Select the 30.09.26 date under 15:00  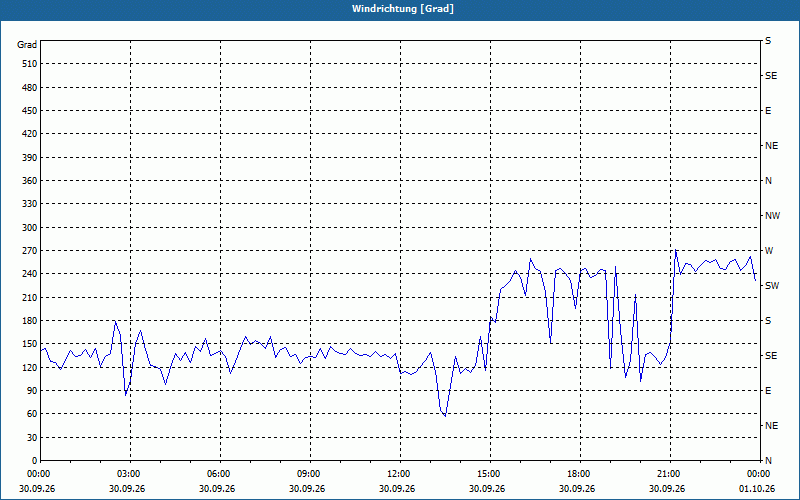coord(487,489)
